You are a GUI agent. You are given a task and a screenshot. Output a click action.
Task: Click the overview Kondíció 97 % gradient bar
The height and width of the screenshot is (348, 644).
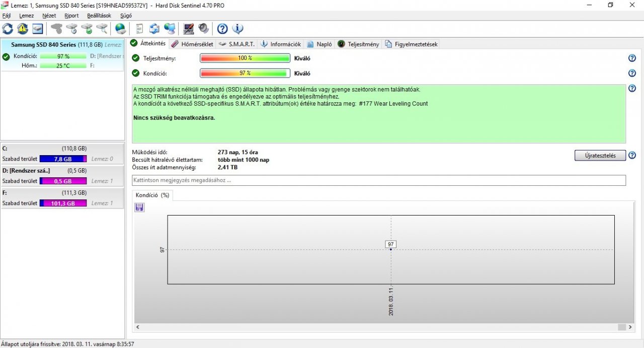pos(245,73)
